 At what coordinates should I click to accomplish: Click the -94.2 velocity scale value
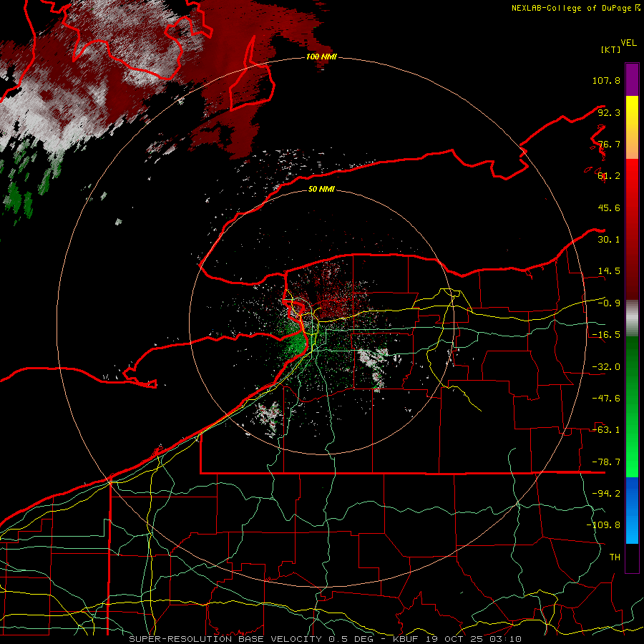pyautogui.click(x=606, y=494)
